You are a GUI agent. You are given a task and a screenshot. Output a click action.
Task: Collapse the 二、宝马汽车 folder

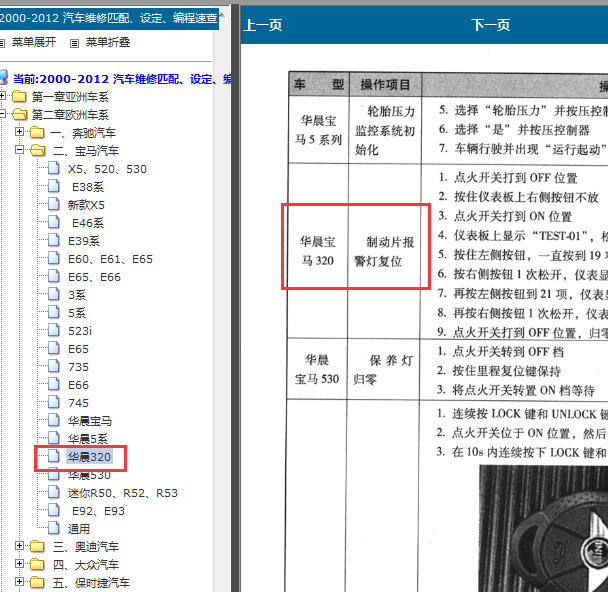coord(19,150)
